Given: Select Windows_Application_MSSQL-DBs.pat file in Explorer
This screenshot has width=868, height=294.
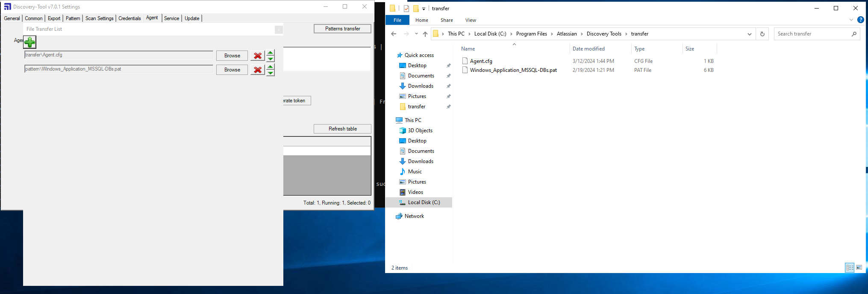Looking at the screenshot, I should (513, 70).
